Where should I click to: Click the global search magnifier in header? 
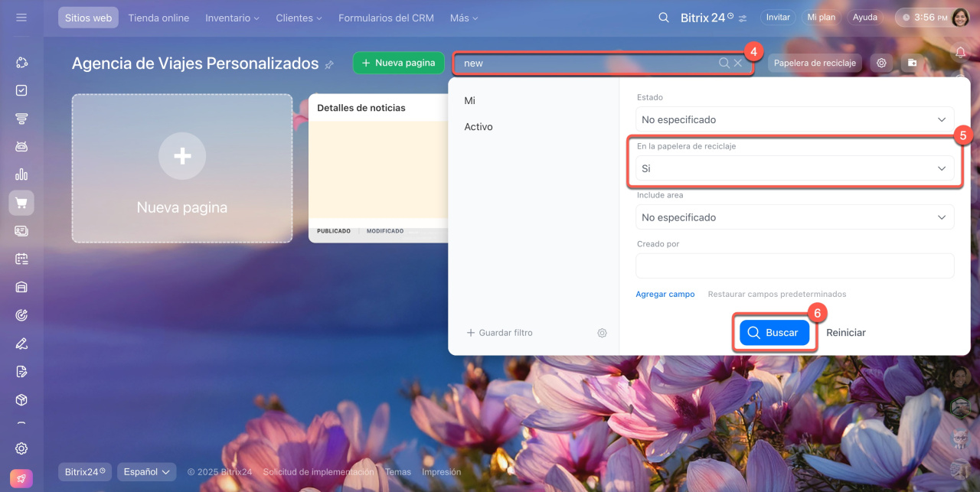664,17
